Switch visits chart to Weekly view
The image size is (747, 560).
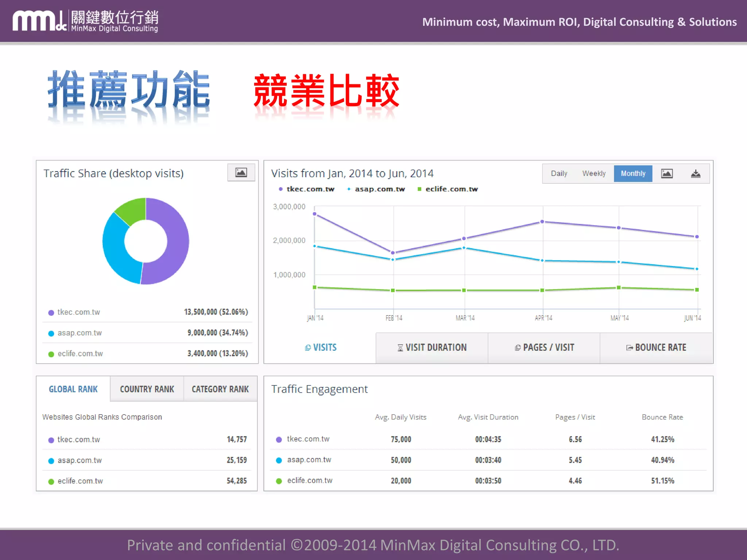[x=594, y=174]
